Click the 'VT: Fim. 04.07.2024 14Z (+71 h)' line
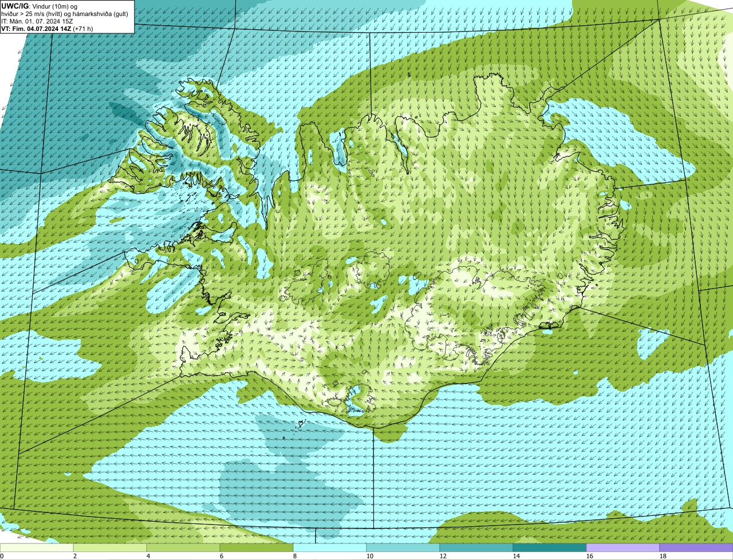733x560 pixels. pyautogui.click(x=48, y=29)
